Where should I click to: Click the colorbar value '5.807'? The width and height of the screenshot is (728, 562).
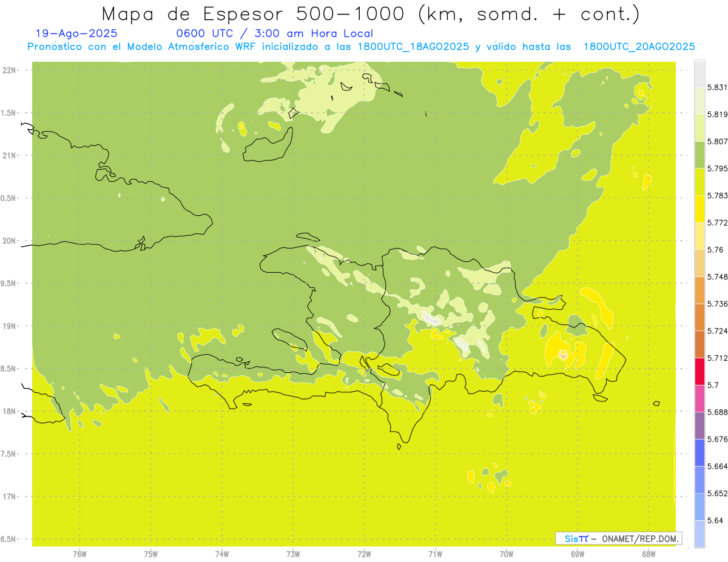tap(717, 141)
